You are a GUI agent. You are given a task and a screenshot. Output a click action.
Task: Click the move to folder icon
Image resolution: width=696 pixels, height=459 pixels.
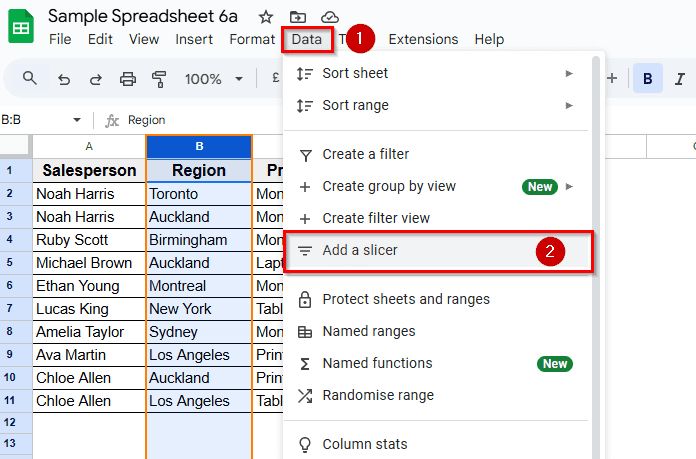[297, 17]
